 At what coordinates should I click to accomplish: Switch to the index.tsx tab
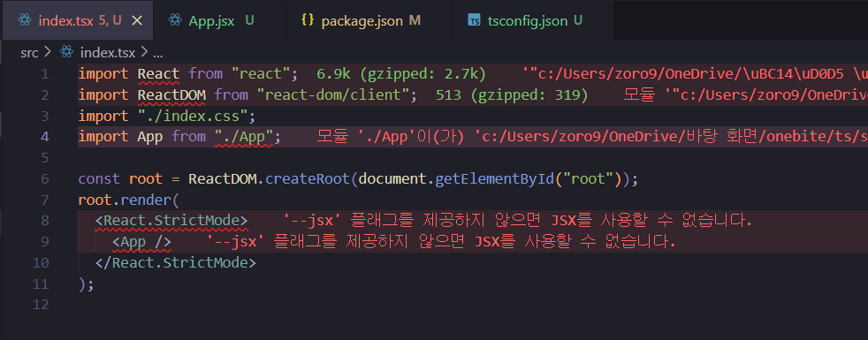pyautogui.click(x=78, y=20)
